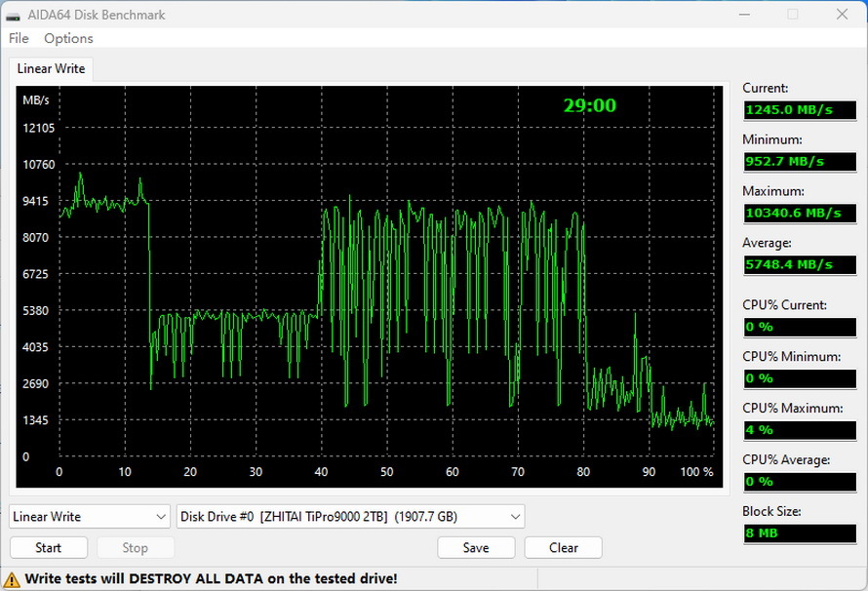
Task: Click the greyed-out Stop button
Action: point(135,547)
